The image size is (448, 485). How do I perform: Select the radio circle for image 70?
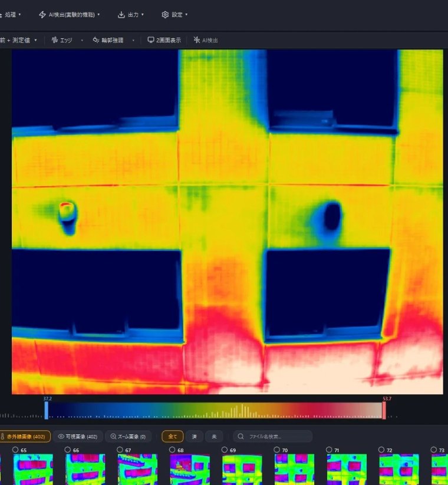[276, 450]
